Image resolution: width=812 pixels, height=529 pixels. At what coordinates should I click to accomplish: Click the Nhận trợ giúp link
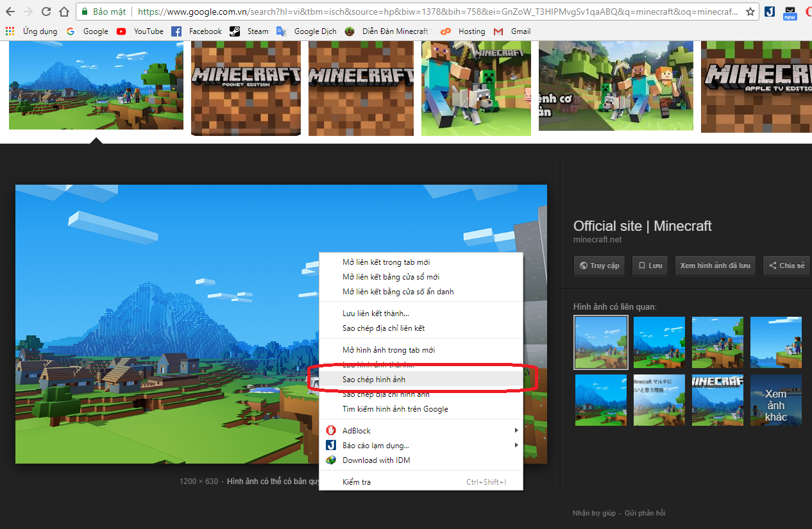point(594,513)
